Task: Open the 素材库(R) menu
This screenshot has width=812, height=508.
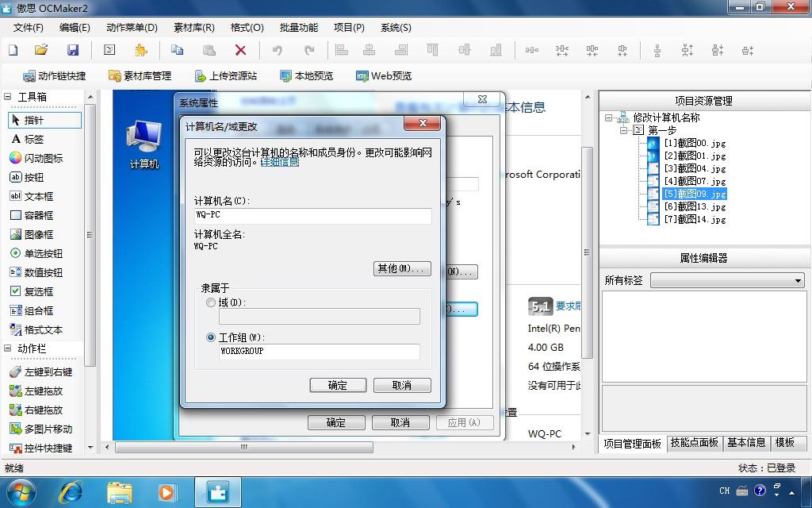Action: tap(194, 28)
